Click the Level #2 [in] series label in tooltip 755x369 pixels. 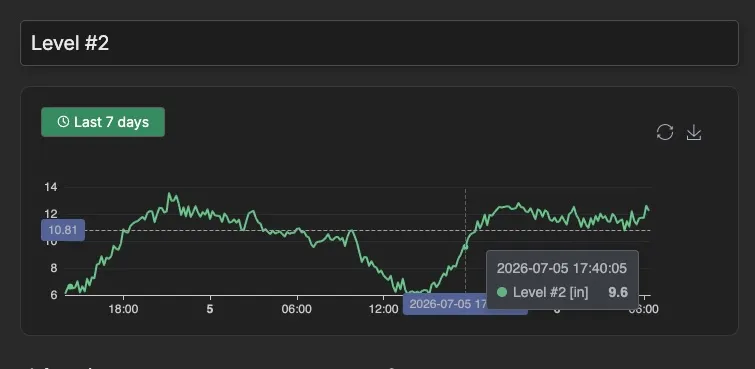(x=550, y=292)
